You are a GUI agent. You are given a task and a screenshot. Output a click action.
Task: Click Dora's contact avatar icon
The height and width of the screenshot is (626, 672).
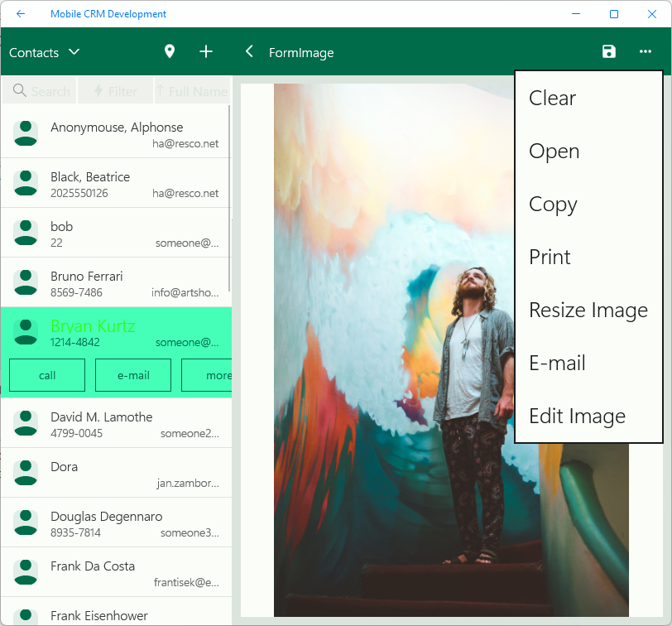26,473
